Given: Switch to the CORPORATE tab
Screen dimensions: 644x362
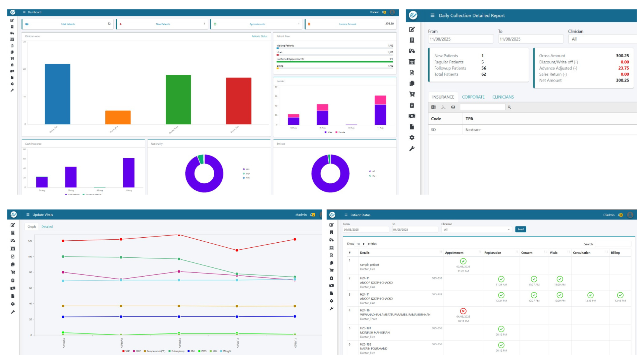Looking at the screenshot, I should point(473,97).
